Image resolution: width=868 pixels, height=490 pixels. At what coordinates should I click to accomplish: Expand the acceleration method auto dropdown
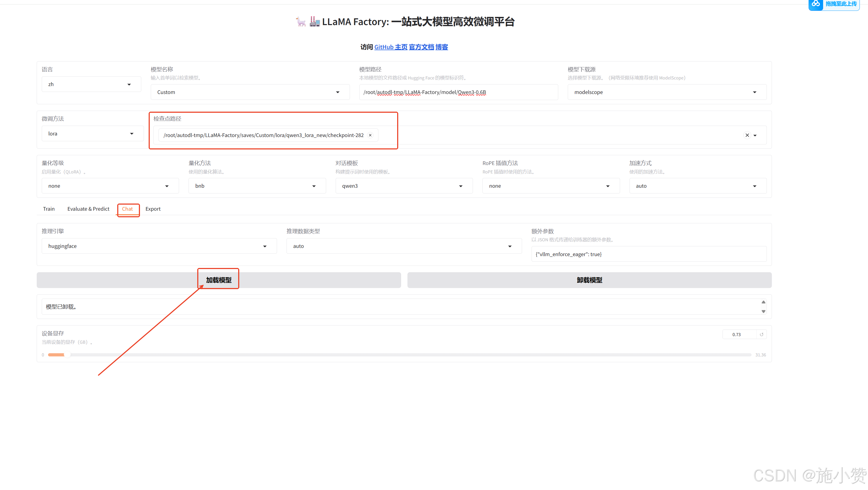[698, 186]
